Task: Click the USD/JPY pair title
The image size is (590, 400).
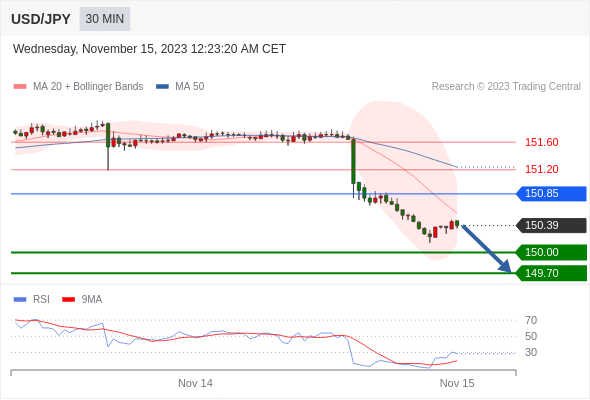Action: (41, 19)
